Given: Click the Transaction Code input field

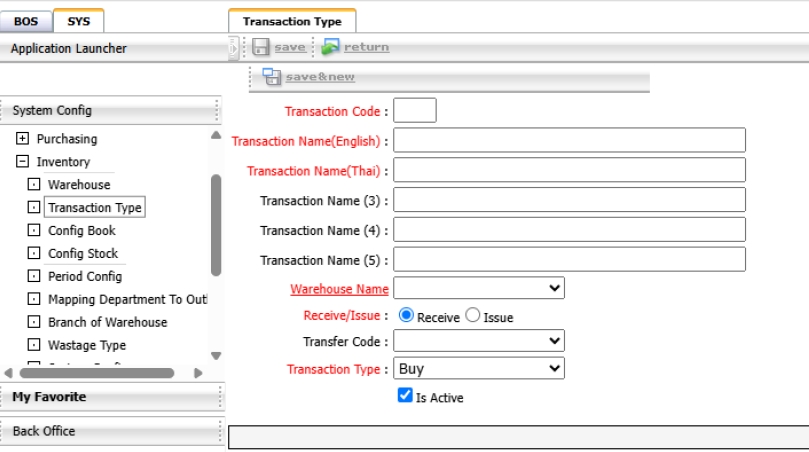Looking at the screenshot, I should point(415,111).
